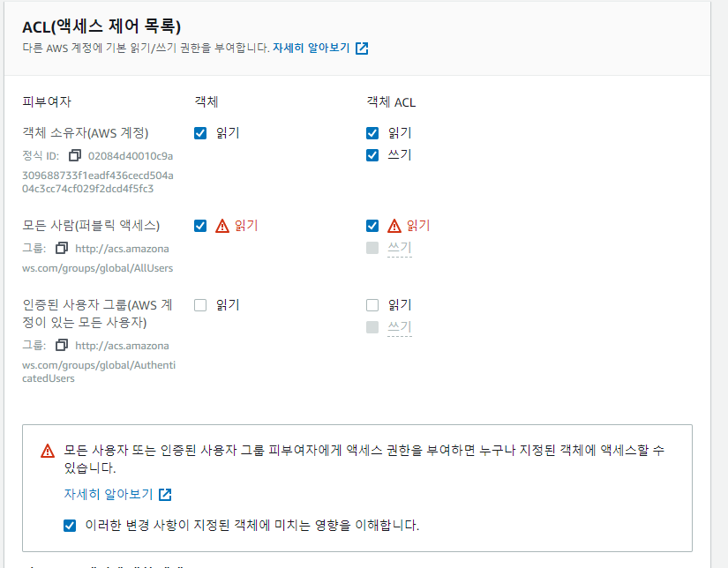Uncheck public access ACL 읽기 checkbox
This screenshot has height=568, width=728.
click(372, 226)
